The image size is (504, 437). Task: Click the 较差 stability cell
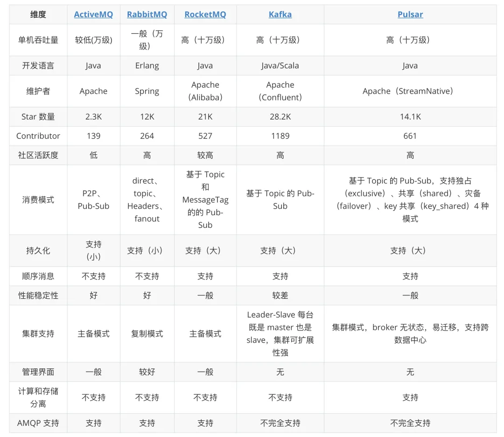tap(280, 296)
